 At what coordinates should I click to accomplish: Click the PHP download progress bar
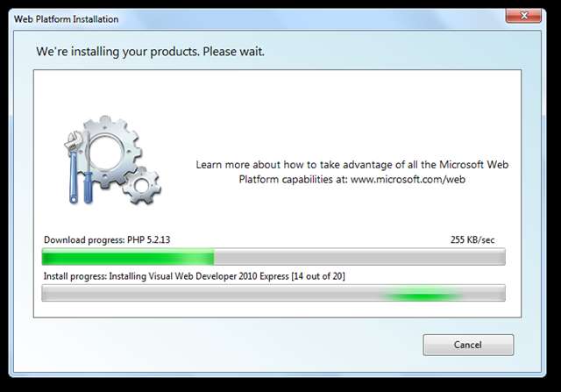point(273,257)
